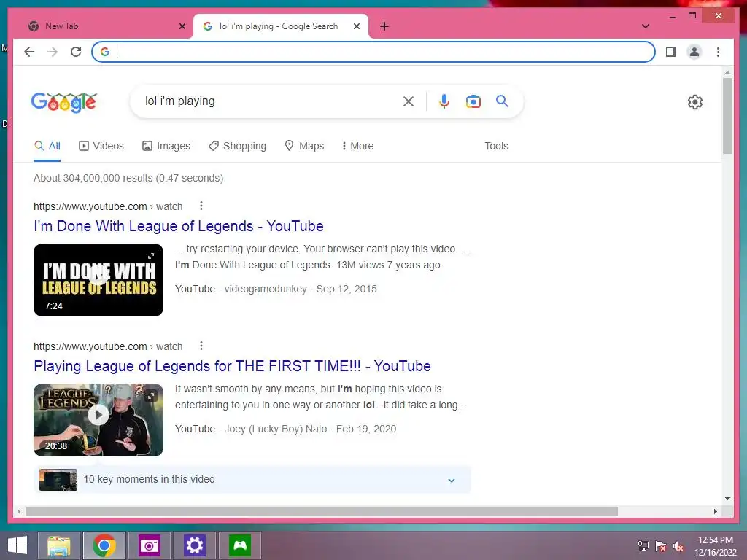Open the Action Center flag tray icon

660,546
